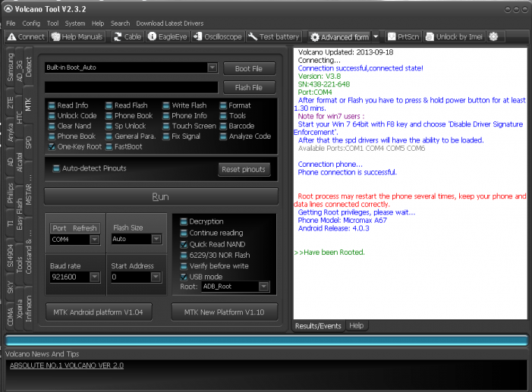Screen dimensions: 532x392
Task: Click the Test battery tool
Action: click(273, 36)
